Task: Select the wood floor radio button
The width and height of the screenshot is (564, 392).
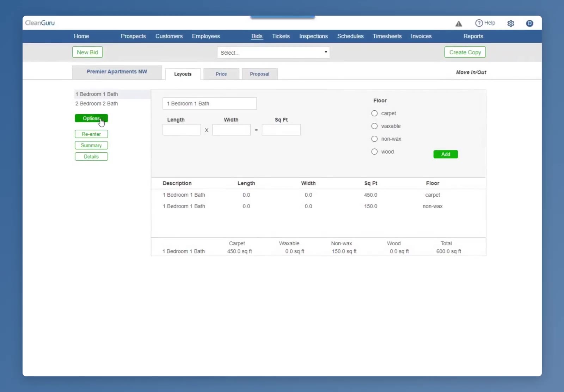Action: coord(374,152)
